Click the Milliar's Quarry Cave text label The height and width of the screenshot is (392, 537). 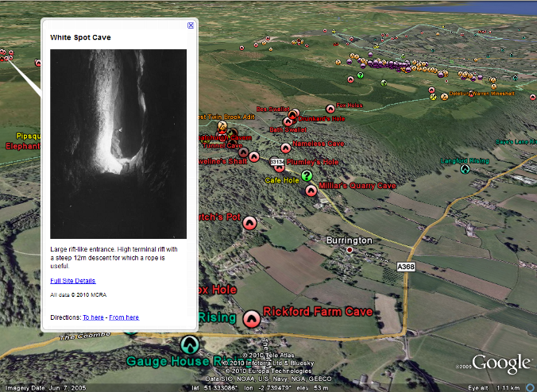coord(356,186)
